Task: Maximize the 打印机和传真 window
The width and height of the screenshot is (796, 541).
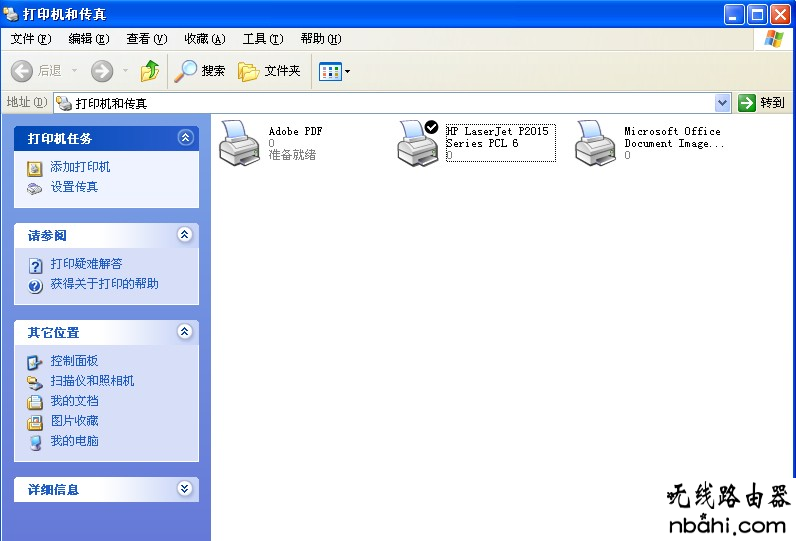Action: pyautogui.click(x=757, y=15)
